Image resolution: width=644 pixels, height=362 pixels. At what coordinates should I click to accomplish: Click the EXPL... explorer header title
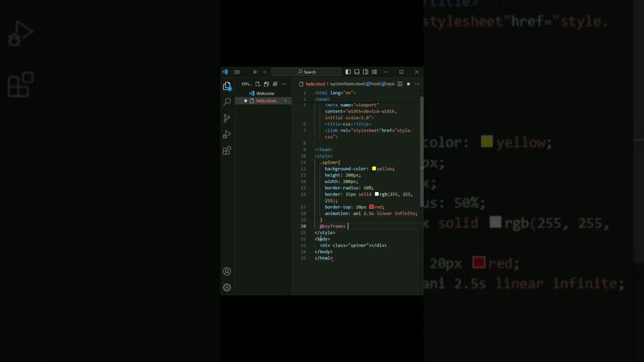tap(247, 84)
